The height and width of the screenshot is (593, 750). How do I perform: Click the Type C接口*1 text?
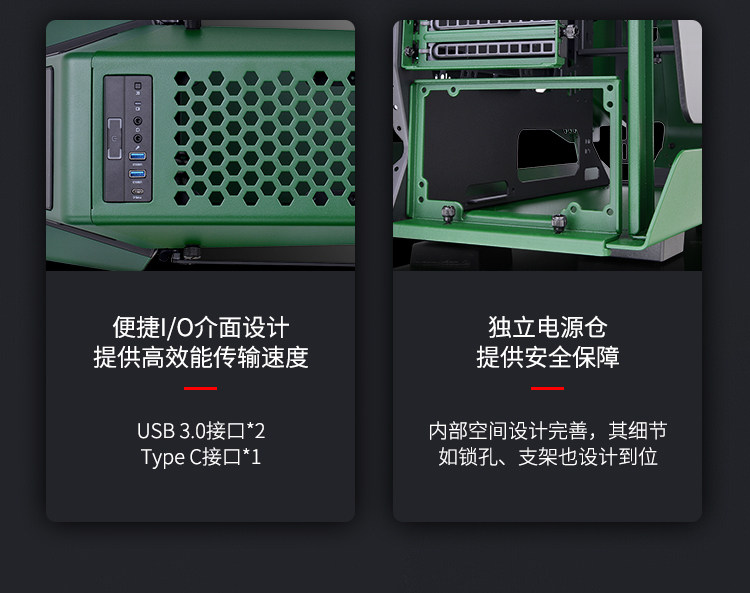click(201, 457)
